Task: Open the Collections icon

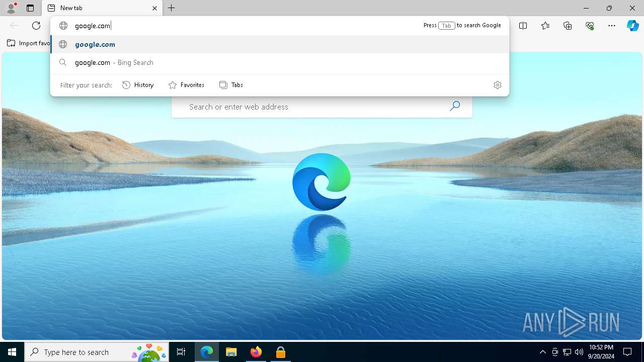Action: click(568, 26)
